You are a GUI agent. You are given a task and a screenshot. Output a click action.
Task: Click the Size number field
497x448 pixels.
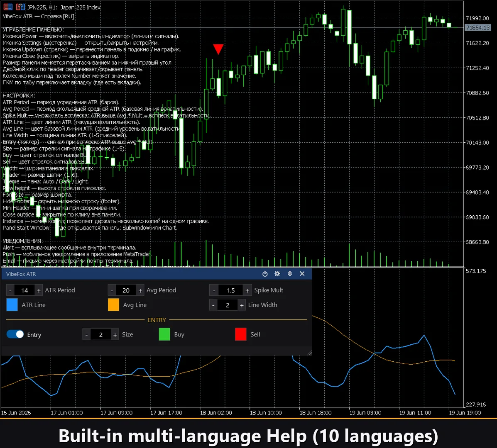pyautogui.click(x=101, y=335)
